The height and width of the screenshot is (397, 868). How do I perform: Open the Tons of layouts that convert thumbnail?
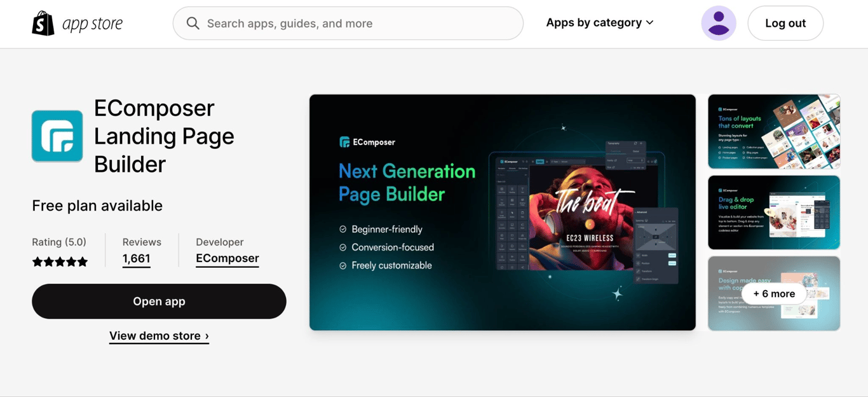pyautogui.click(x=774, y=132)
